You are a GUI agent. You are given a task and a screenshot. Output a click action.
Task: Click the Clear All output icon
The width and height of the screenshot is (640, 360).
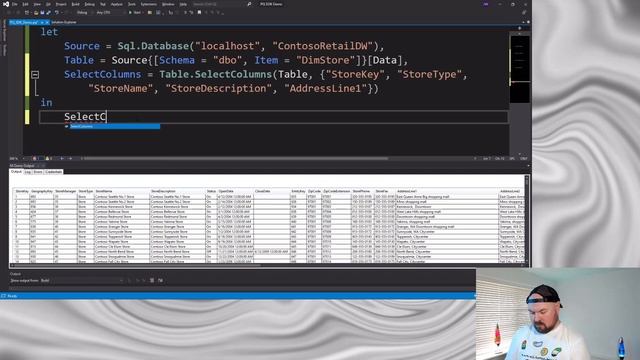click(x=152, y=280)
